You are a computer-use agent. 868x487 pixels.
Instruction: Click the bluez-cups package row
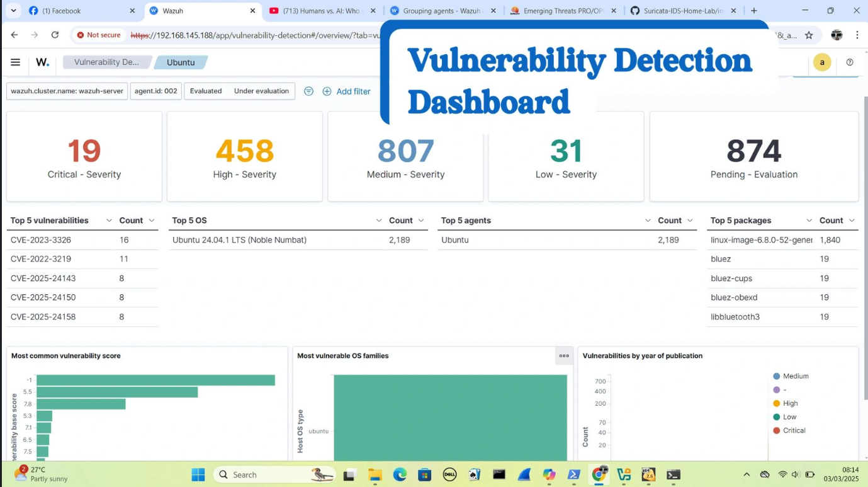click(782, 278)
